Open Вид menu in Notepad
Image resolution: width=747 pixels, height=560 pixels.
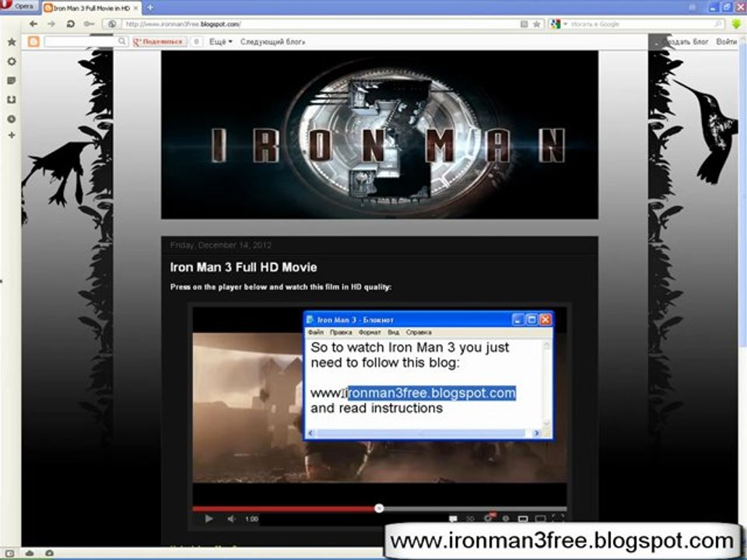coord(393,332)
